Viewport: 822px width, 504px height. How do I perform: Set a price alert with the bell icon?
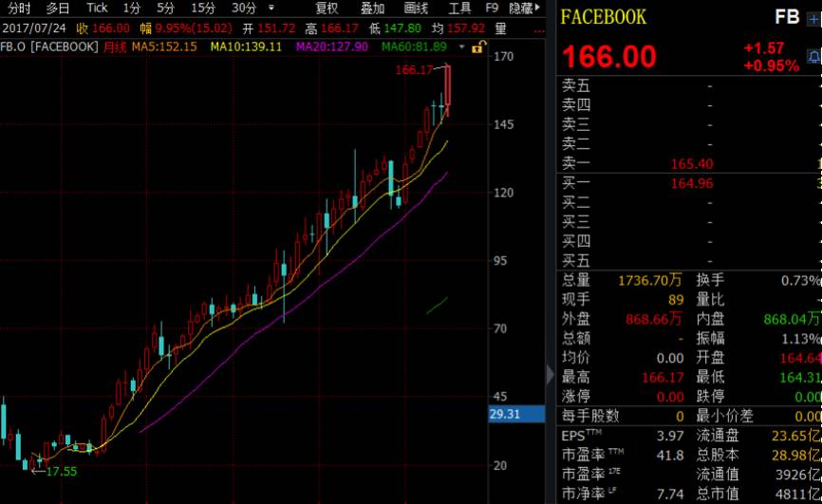pyautogui.click(x=814, y=57)
